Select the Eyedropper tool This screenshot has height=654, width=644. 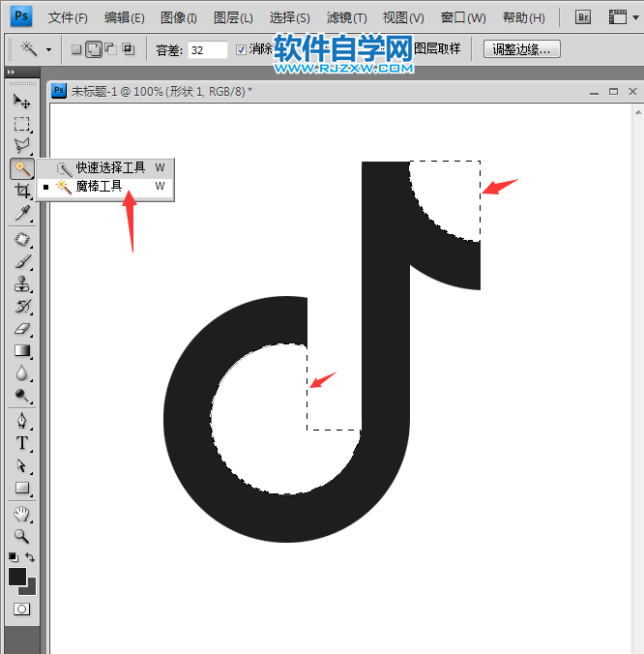pyautogui.click(x=21, y=213)
